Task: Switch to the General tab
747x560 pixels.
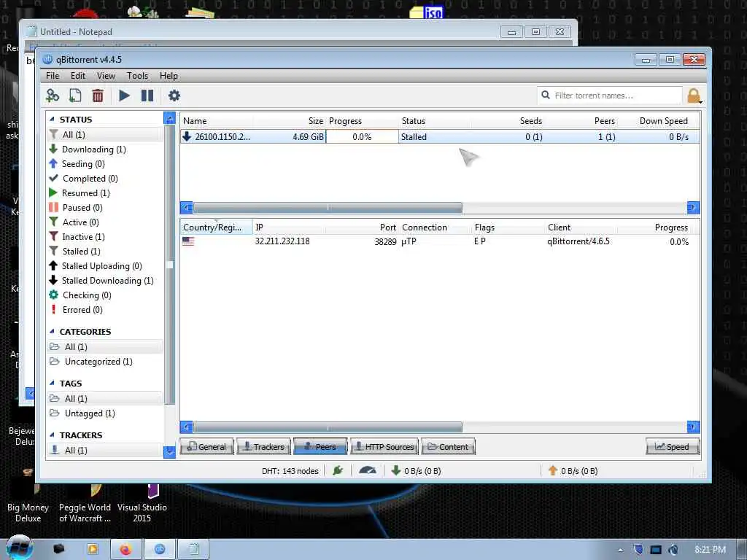Action: 206,447
